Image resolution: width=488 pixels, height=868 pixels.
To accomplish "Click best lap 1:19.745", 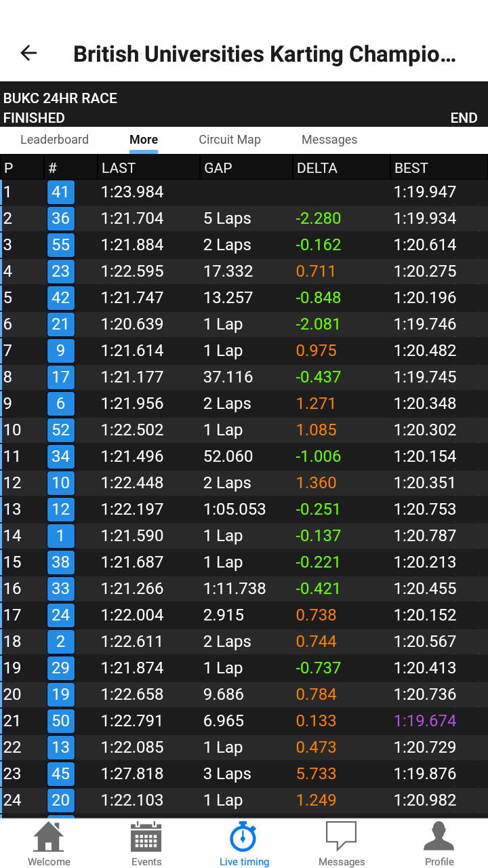I will click(x=425, y=377).
